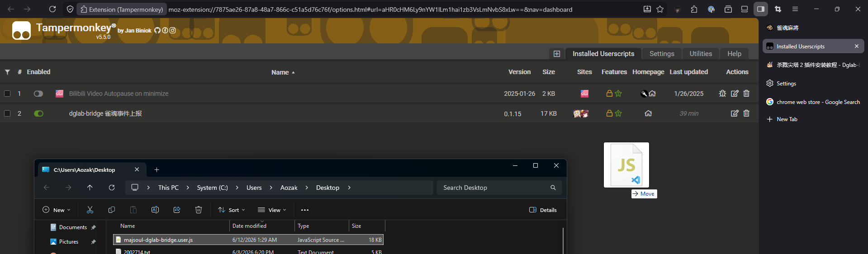Open the Help tab
This screenshot has height=254, width=868.
[734, 54]
